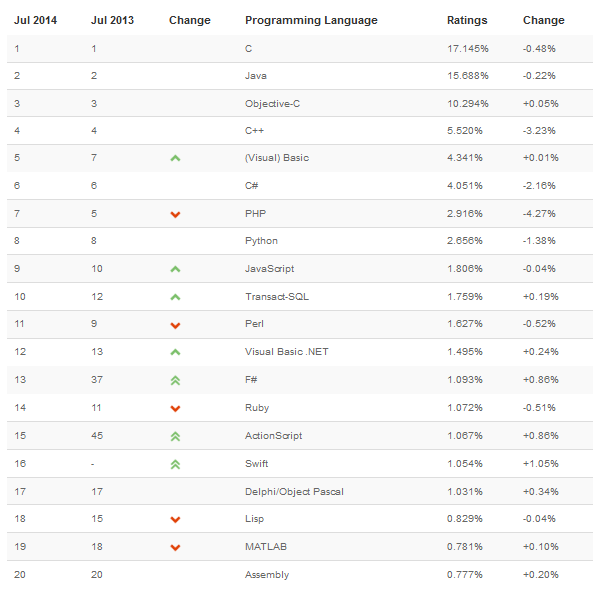Screen dimensions: 600x603
Task: Click the Delphi/Object Pascal entry
Action: coord(287,491)
